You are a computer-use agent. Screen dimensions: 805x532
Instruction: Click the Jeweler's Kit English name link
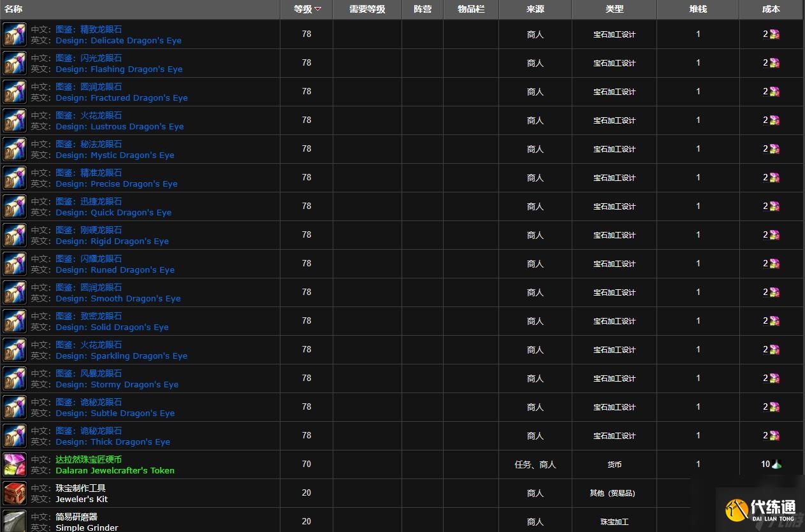(x=82, y=499)
